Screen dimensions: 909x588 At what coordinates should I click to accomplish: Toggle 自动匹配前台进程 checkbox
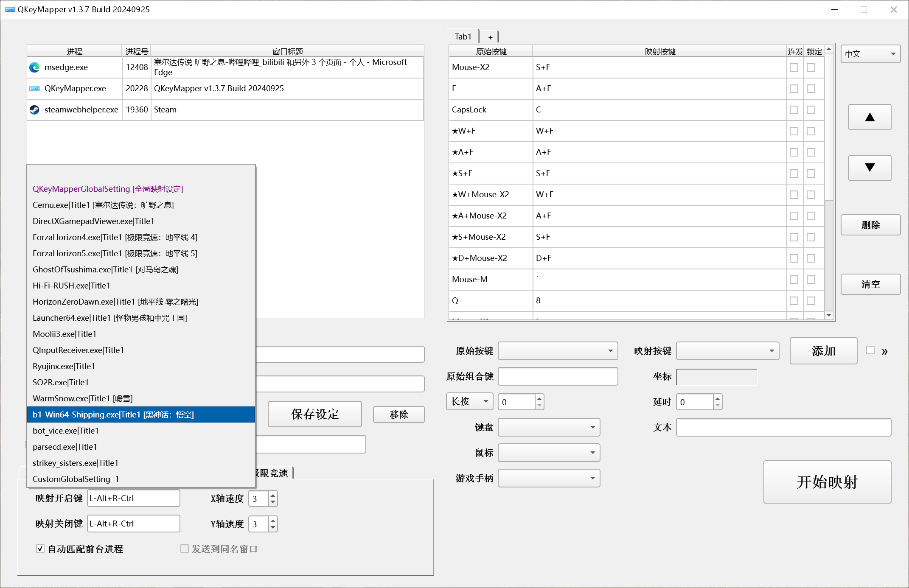(40, 549)
